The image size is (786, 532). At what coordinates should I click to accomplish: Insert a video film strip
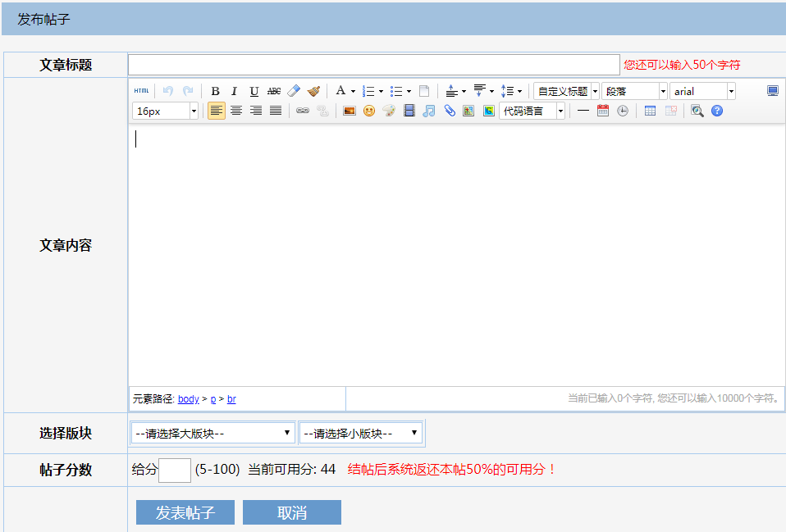(409, 111)
